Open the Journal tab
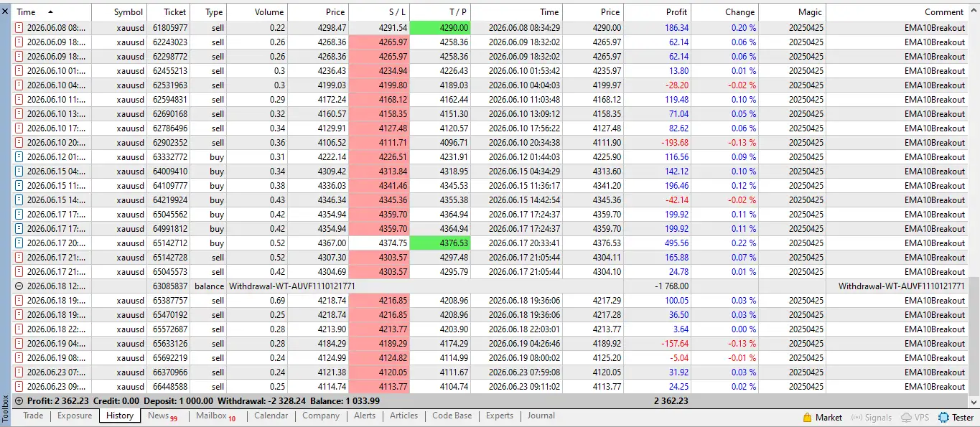Screen dimensions: 980x427 [541, 416]
